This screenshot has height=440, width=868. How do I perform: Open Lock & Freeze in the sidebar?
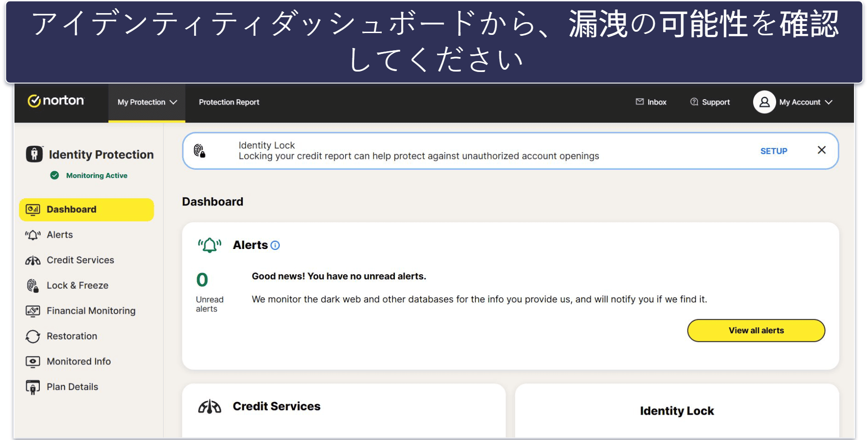tap(77, 285)
